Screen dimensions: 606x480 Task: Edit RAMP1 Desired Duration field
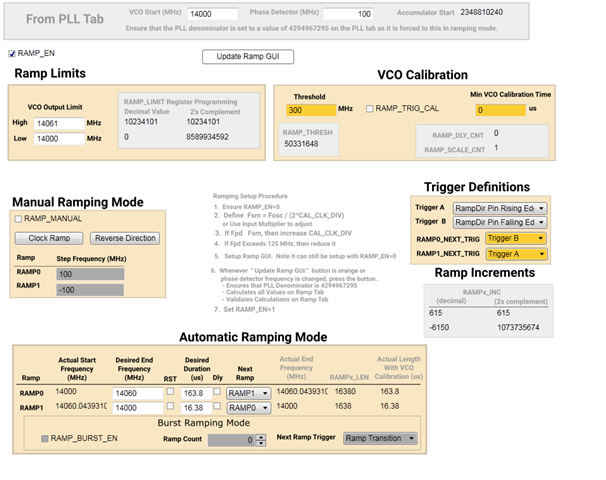pos(196,408)
